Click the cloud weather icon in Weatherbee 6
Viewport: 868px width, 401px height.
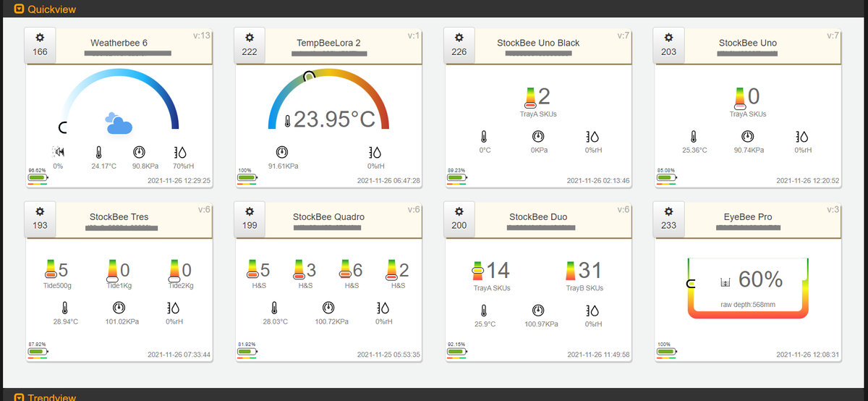[x=119, y=124]
